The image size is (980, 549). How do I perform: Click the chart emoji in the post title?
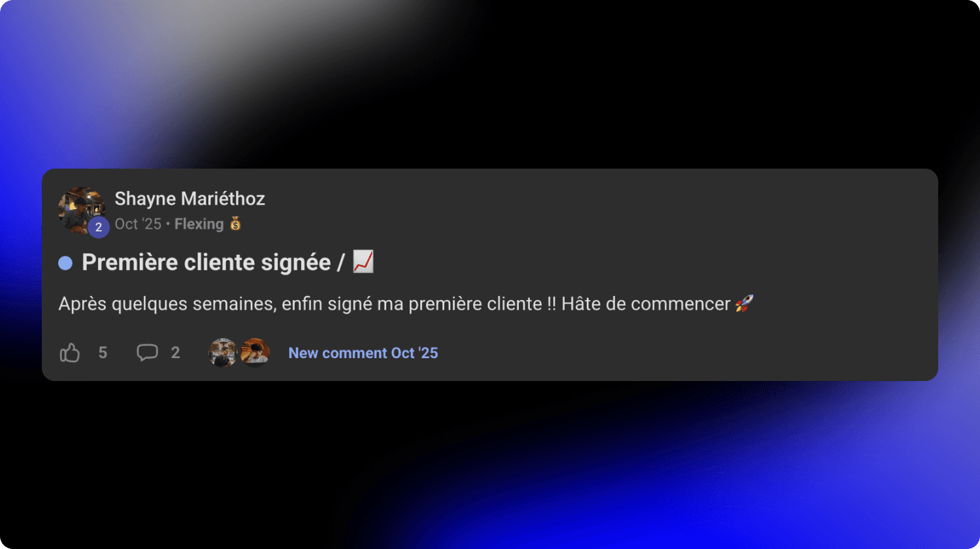pyautogui.click(x=363, y=261)
